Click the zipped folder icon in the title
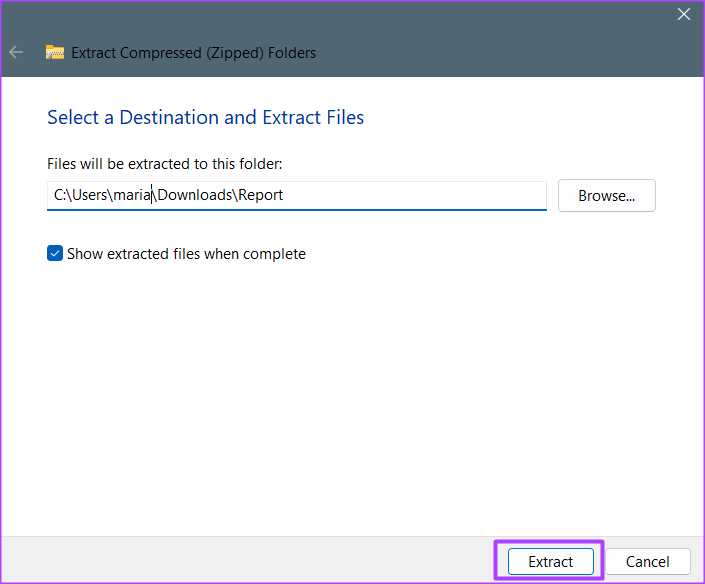This screenshot has height=584, width=705. point(55,52)
